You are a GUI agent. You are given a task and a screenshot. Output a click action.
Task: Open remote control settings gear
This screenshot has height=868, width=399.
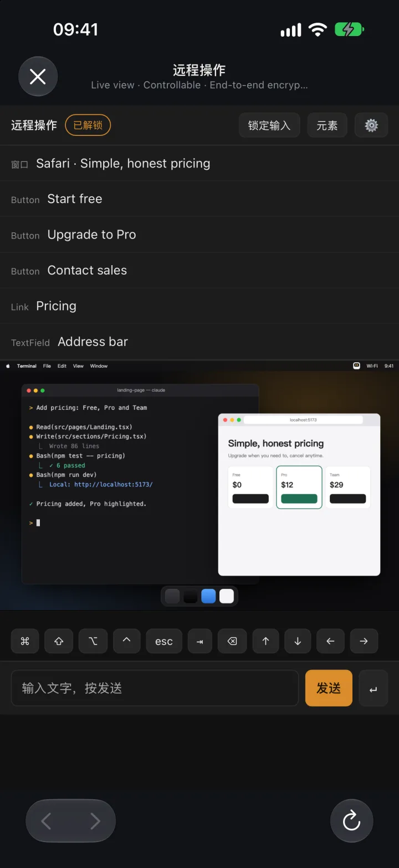[371, 125]
